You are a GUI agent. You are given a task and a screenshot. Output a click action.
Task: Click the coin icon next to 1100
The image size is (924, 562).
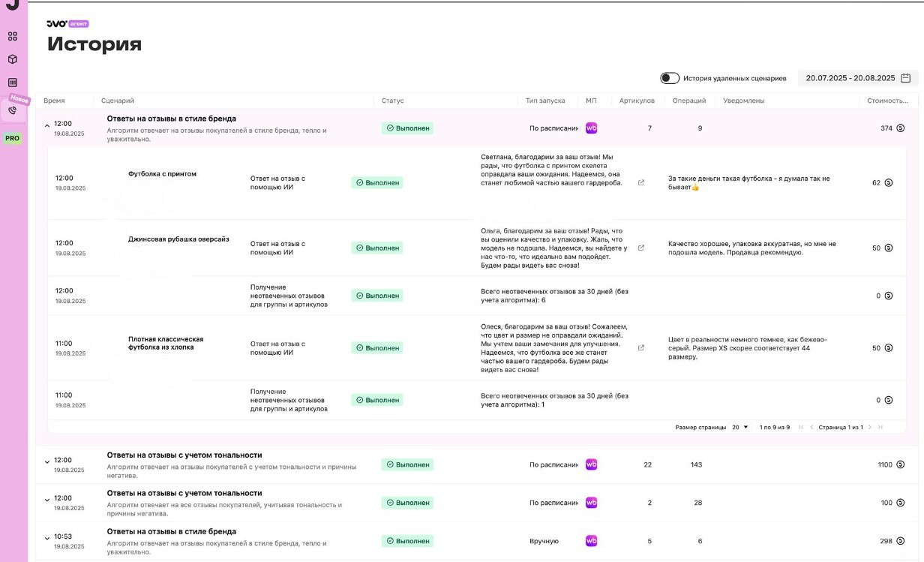pyautogui.click(x=901, y=464)
